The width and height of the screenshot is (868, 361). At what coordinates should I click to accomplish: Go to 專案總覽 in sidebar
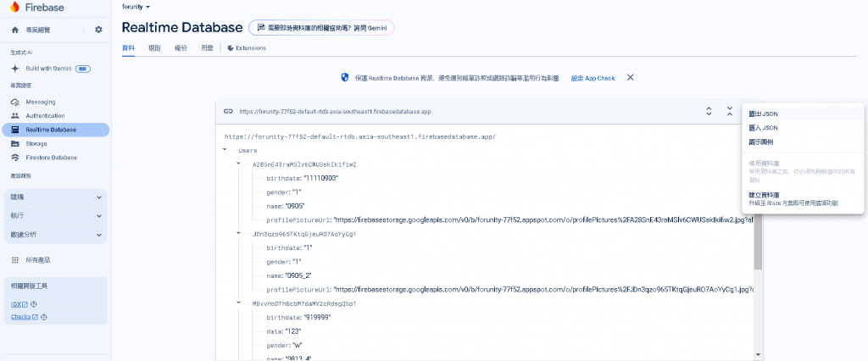point(37,30)
